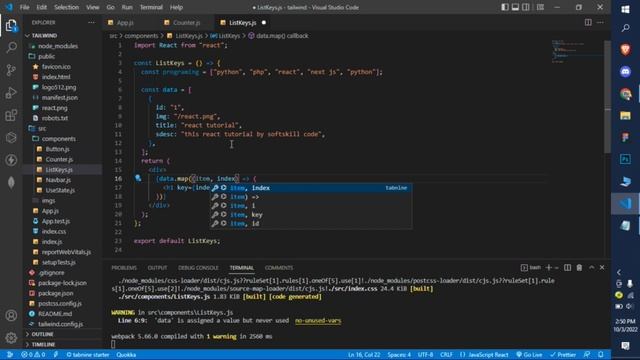
Task: Switch to the OUTPUT panel tab
Action: [x=157, y=268]
